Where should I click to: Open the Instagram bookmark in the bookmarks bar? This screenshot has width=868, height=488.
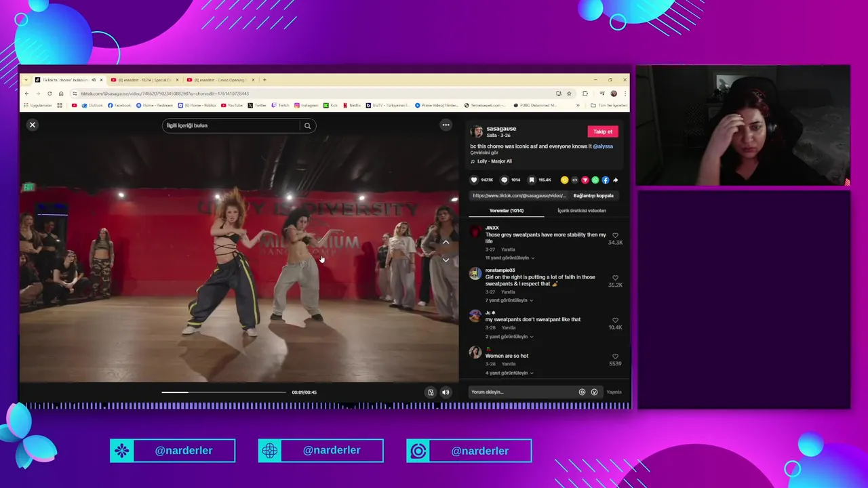click(x=307, y=105)
